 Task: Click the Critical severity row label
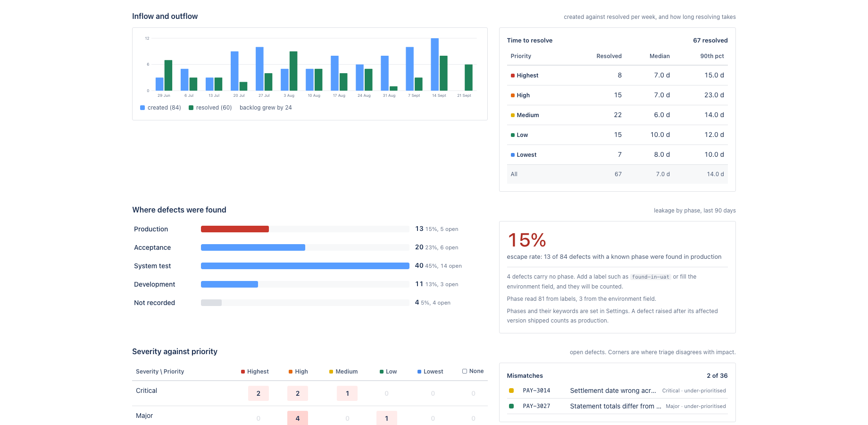click(146, 391)
